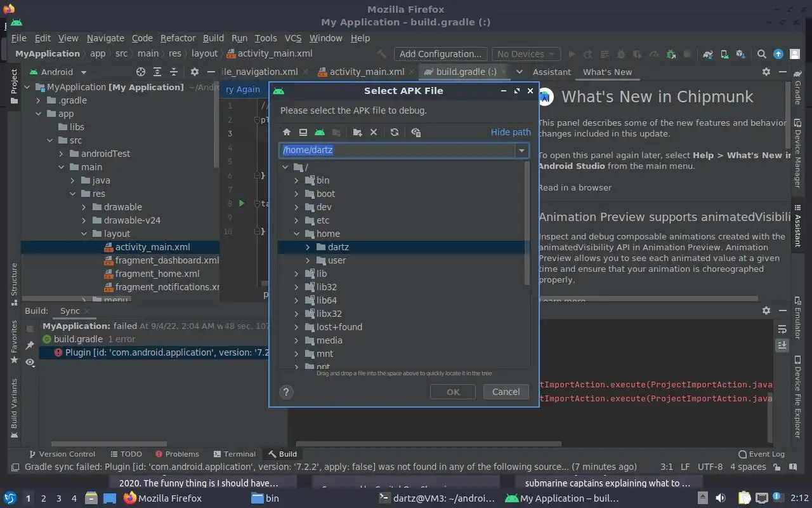812x508 pixels.
Task: Click the Make Project hammer icon
Action: [381, 54]
